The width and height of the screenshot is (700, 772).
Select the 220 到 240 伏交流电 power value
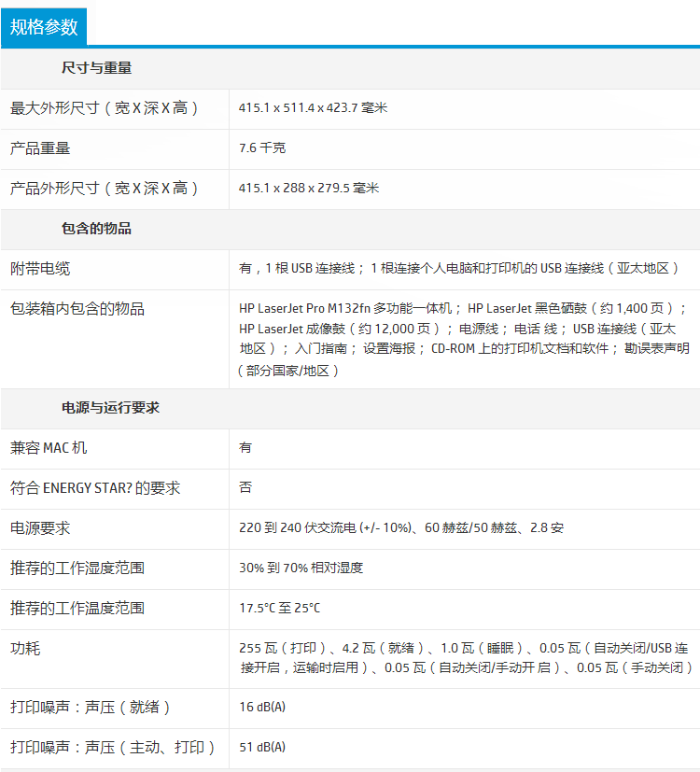pos(401,527)
